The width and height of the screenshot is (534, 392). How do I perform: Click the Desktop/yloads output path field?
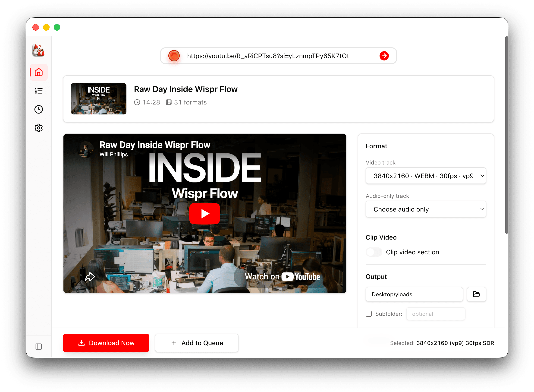pyautogui.click(x=414, y=294)
